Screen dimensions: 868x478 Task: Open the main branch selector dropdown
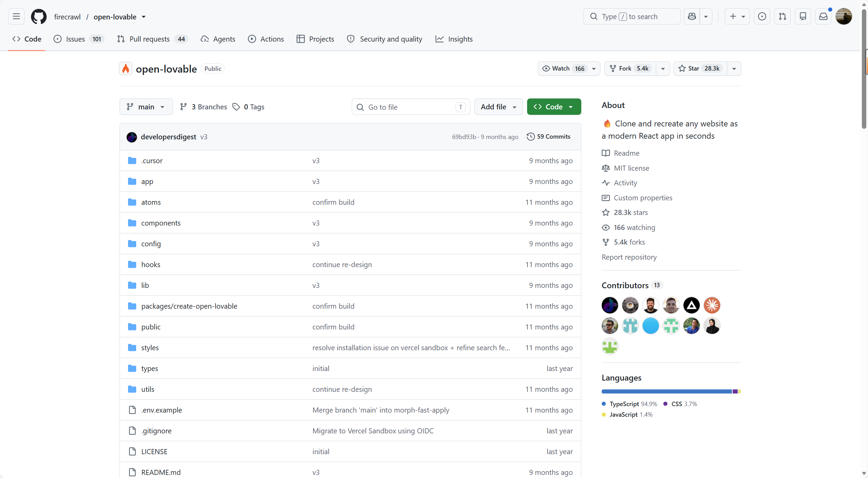pyautogui.click(x=146, y=107)
